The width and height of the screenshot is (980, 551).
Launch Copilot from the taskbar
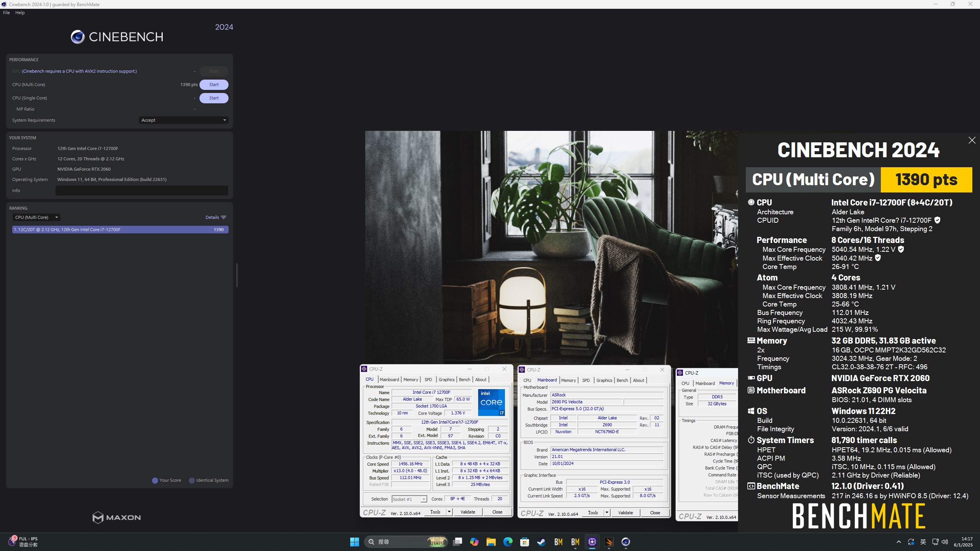click(x=474, y=542)
